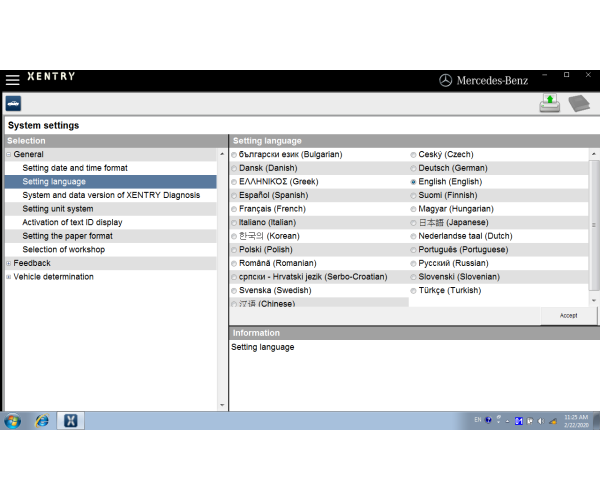Choose the Greek language radio button
The image size is (600, 500).
click(x=234, y=182)
